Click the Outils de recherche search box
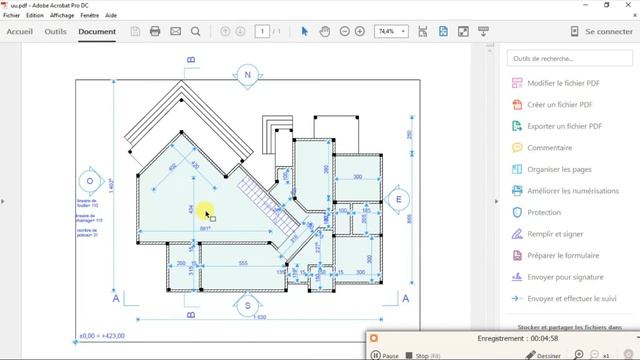 [x=570, y=58]
